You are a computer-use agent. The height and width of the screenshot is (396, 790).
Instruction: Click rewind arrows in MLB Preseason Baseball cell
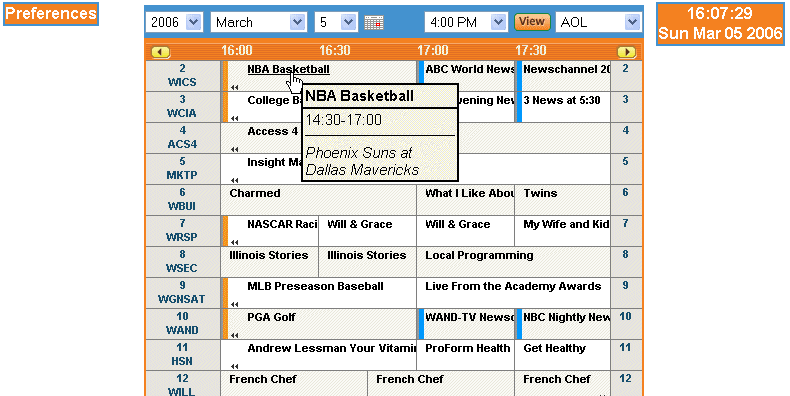pos(235,304)
